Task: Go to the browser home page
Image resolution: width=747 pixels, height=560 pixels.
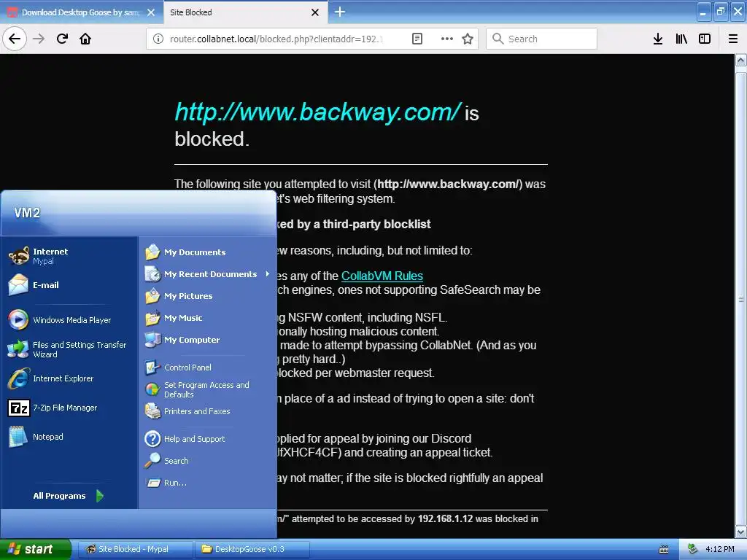Action: point(85,39)
